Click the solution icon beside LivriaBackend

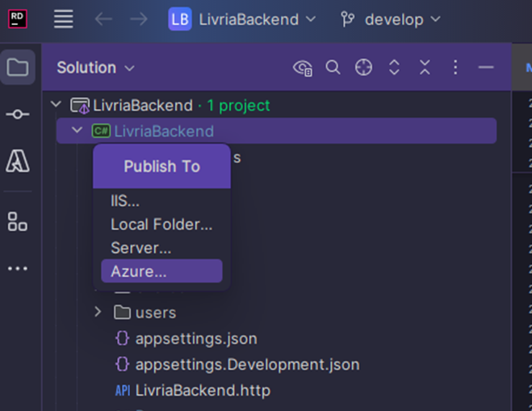80,105
